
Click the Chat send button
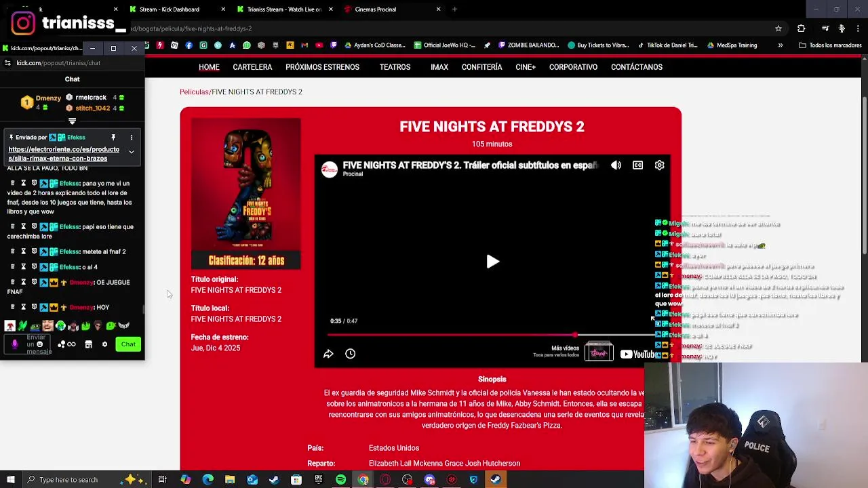(x=128, y=344)
